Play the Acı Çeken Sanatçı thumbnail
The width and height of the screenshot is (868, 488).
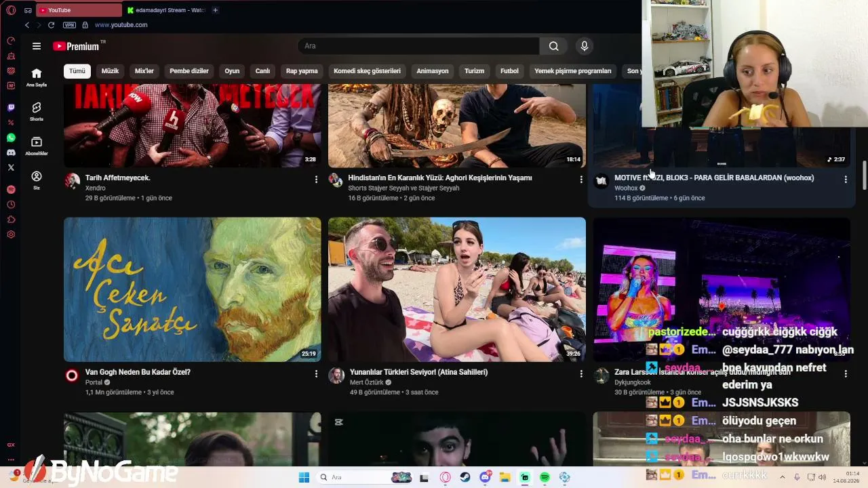[x=193, y=289]
